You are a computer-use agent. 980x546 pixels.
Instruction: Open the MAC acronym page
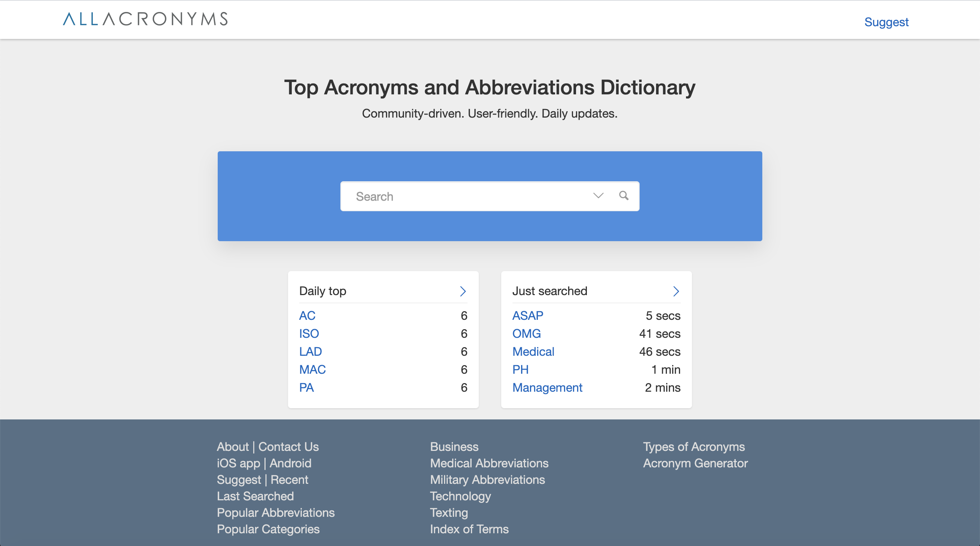312,369
